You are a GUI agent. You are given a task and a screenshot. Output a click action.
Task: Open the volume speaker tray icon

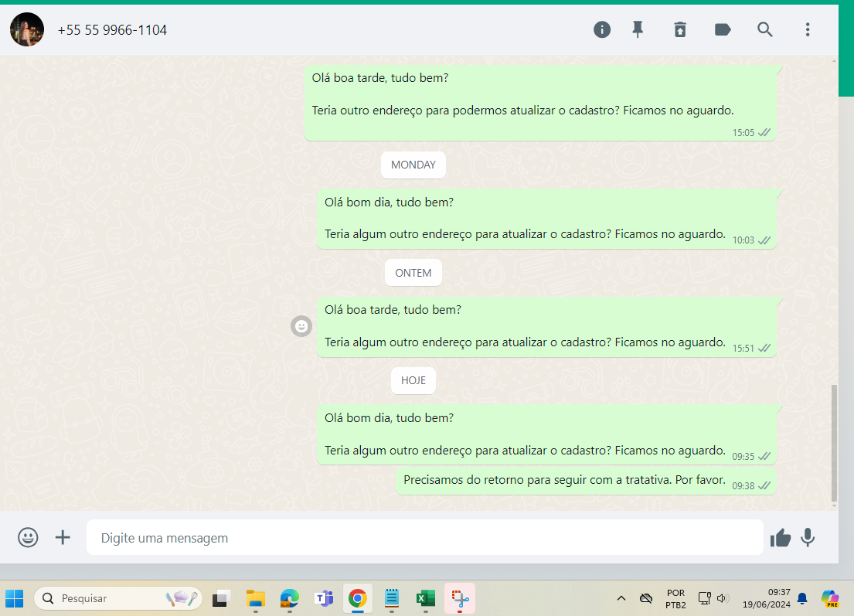pyautogui.click(x=722, y=598)
